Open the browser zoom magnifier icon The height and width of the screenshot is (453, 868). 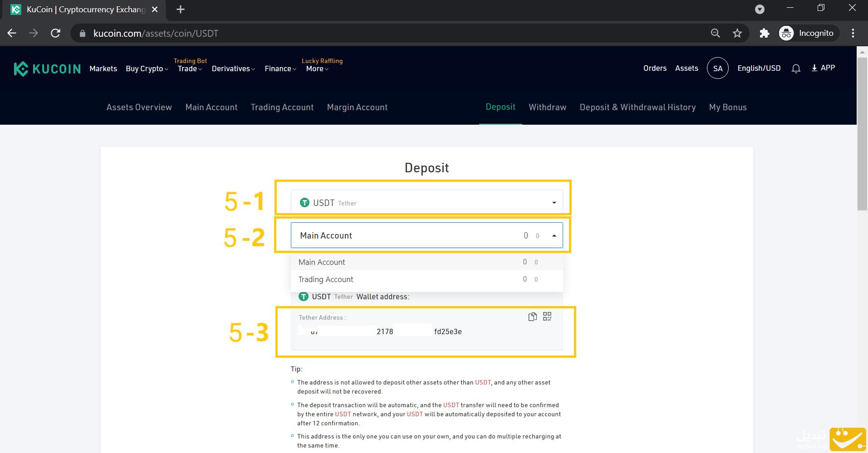pyautogui.click(x=716, y=33)
